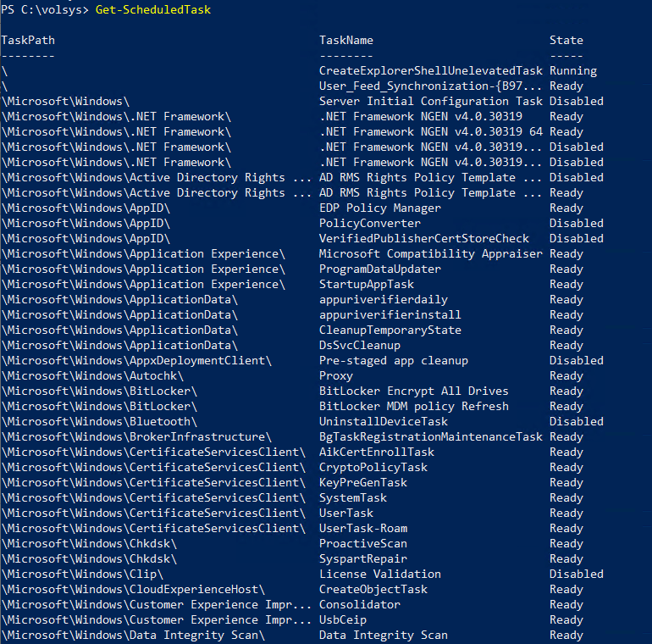Click the VerifiedPublisherCertStoreCheck task name
Viewport: 652px width, 644px height.
423,238
